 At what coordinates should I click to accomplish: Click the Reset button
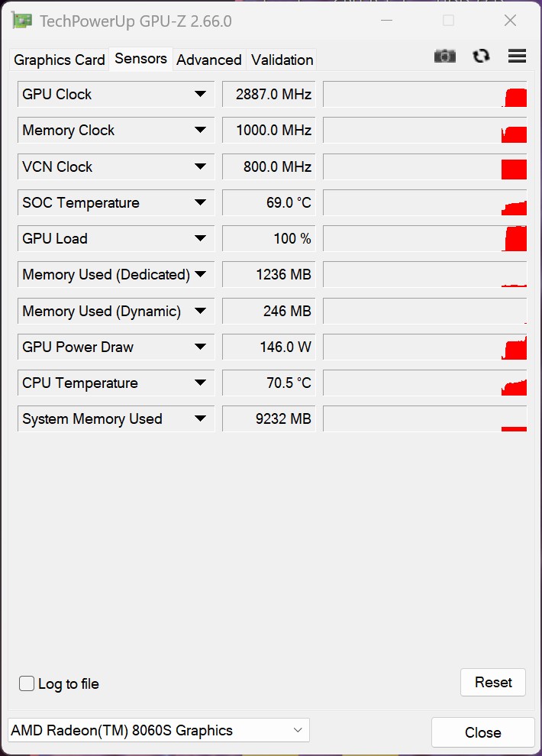coord(493,682)
